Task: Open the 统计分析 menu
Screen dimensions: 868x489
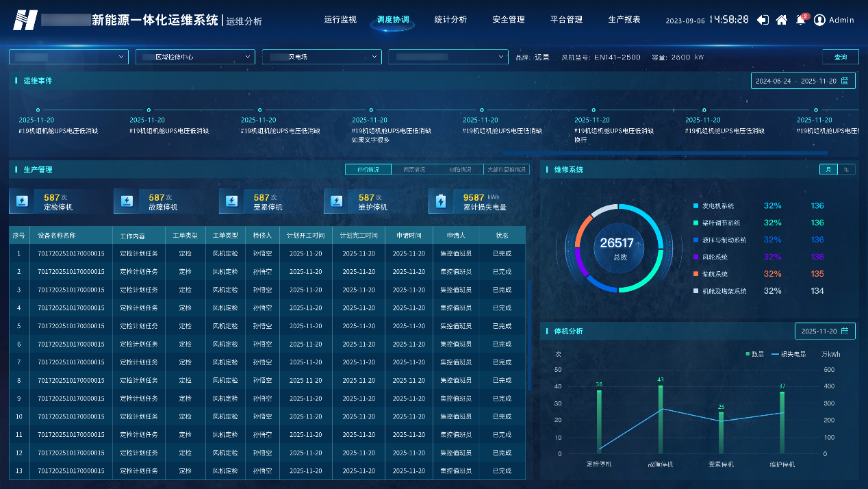Action: pos(450,20)
